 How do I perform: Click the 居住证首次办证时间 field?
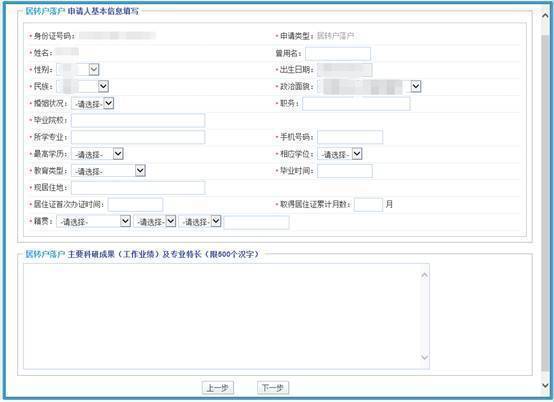[135, 205]
